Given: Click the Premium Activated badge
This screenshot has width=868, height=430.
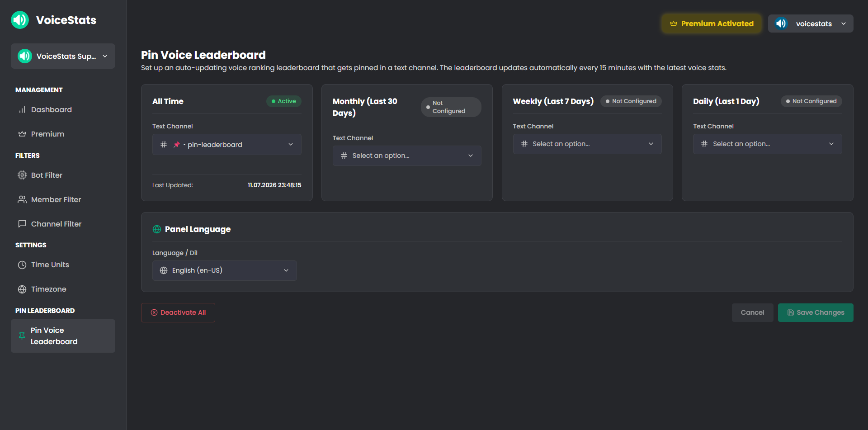Looking at the screenshot, I should point(712,24).
